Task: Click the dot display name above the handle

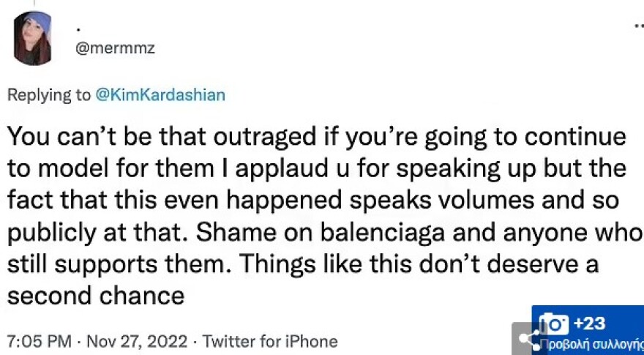Action: click(x=78, y=26)
